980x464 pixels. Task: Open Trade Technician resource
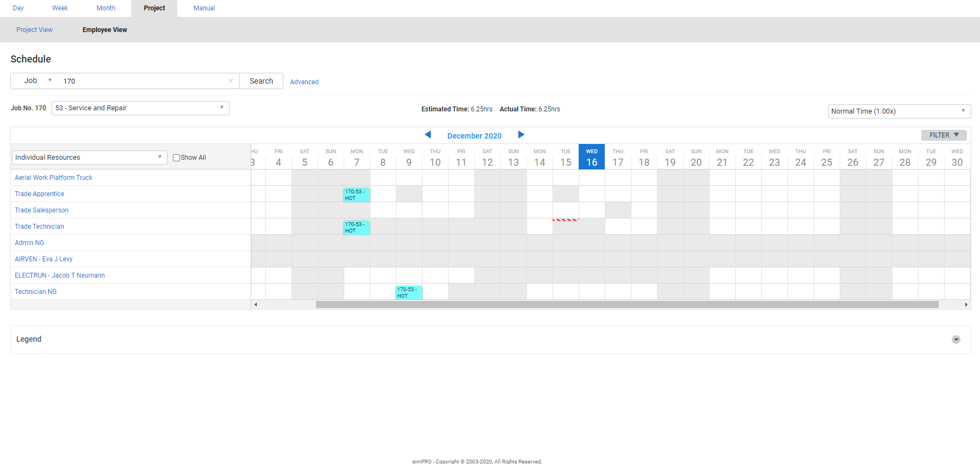click(39, 227)
